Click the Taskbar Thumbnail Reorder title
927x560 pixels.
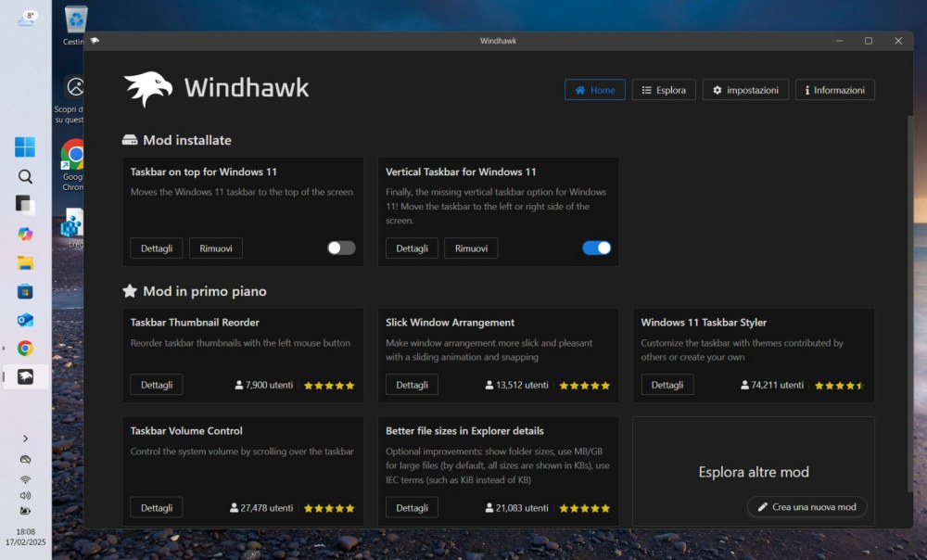(195, 323)
